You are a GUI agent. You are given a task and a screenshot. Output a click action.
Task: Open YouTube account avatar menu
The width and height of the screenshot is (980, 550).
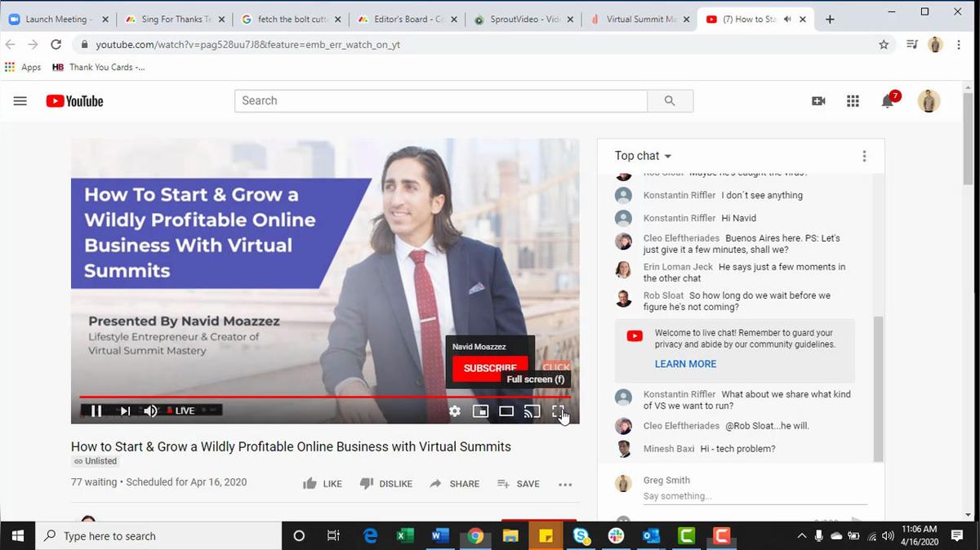click(x=929, y=101)
